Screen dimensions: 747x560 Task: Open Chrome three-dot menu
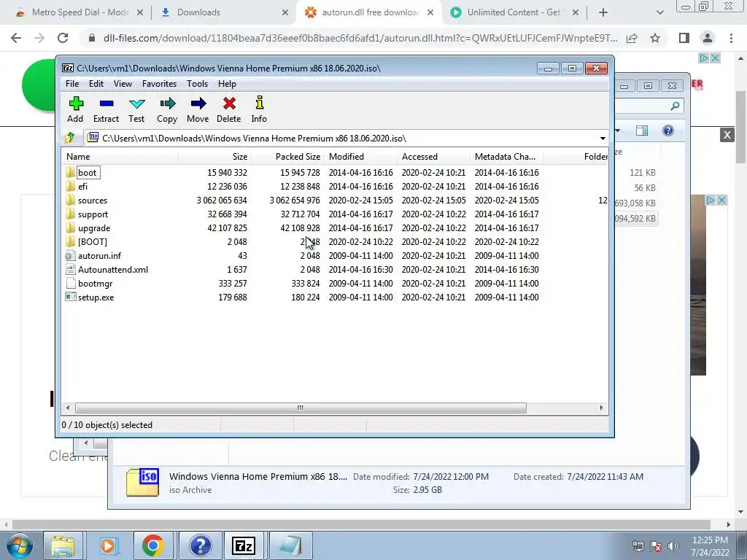point(731,38)
